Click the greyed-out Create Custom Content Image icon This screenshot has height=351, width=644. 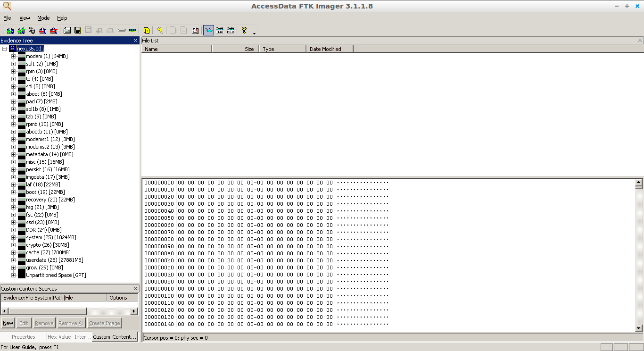(110, 30)
